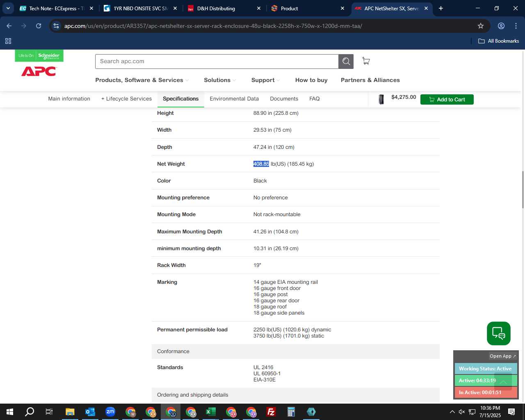Open the Environmental Data tab

234,99
